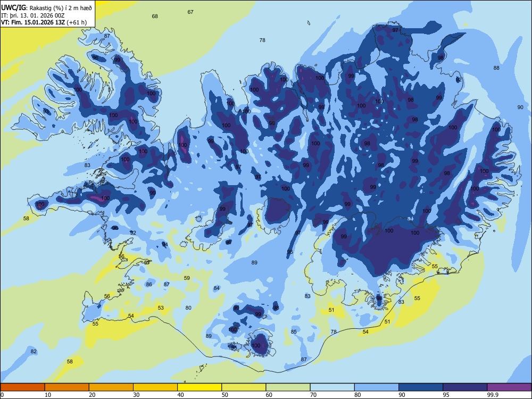Click the 'VT: Fim. 15.01.2026 13Z (+61 h)' line
532x399 pixels.
click(44, 22)
